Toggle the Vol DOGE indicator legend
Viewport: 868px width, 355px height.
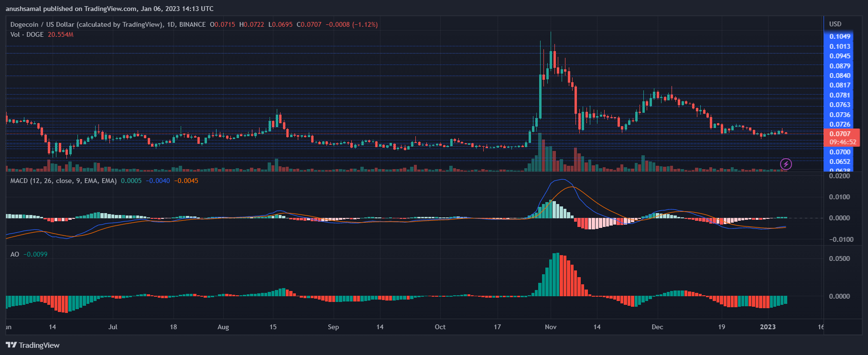click(27, 34)
